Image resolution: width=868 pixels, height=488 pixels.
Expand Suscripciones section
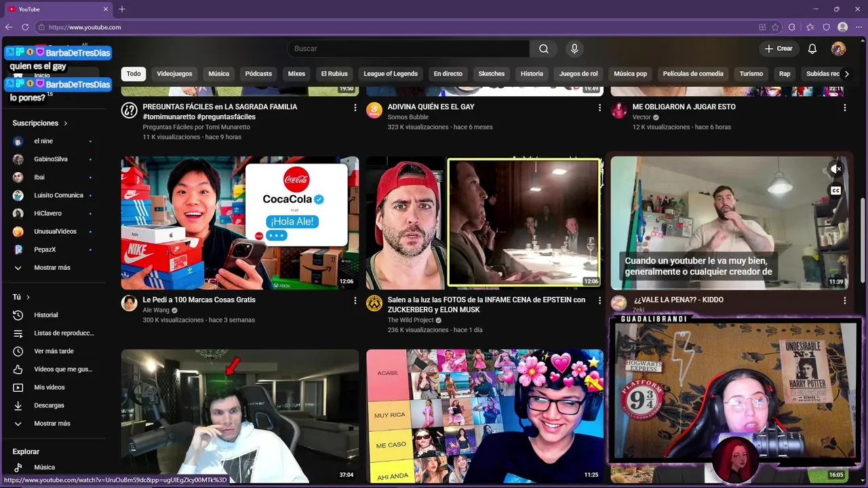[x=40, y=123]
